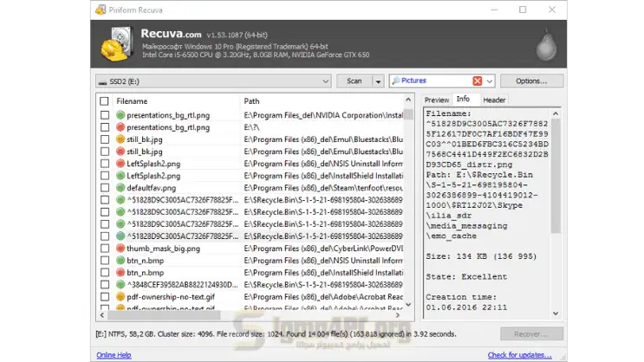644x362 pixels.
Task: Switch to the Preview tab
Action: (437, 100)
